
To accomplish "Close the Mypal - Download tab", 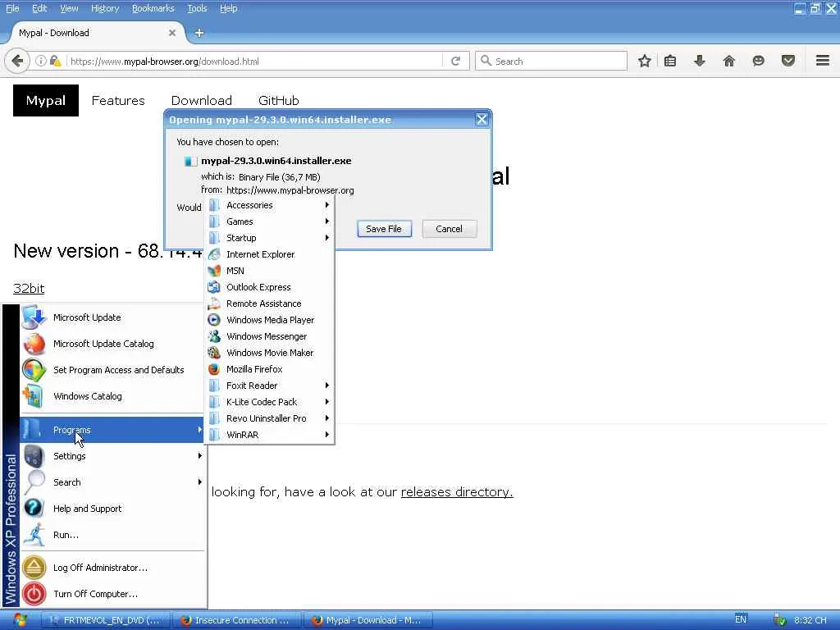I will click(x=172, y=33).
